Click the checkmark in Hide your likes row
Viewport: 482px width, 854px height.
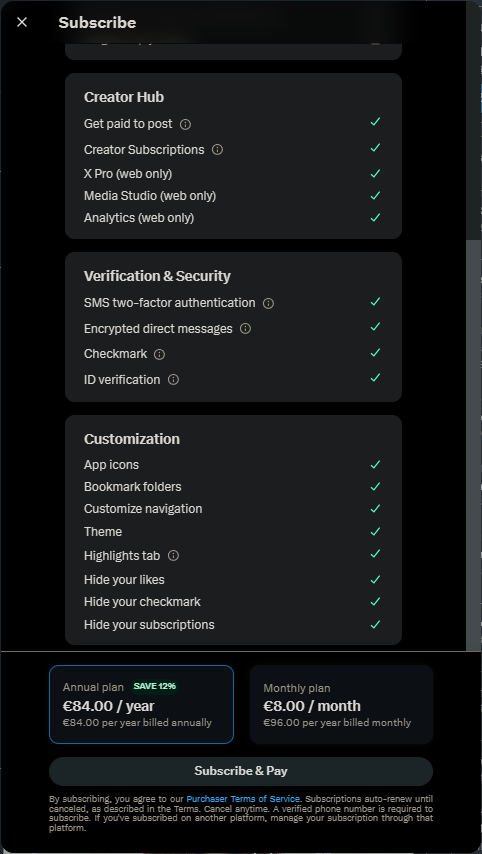375,580
